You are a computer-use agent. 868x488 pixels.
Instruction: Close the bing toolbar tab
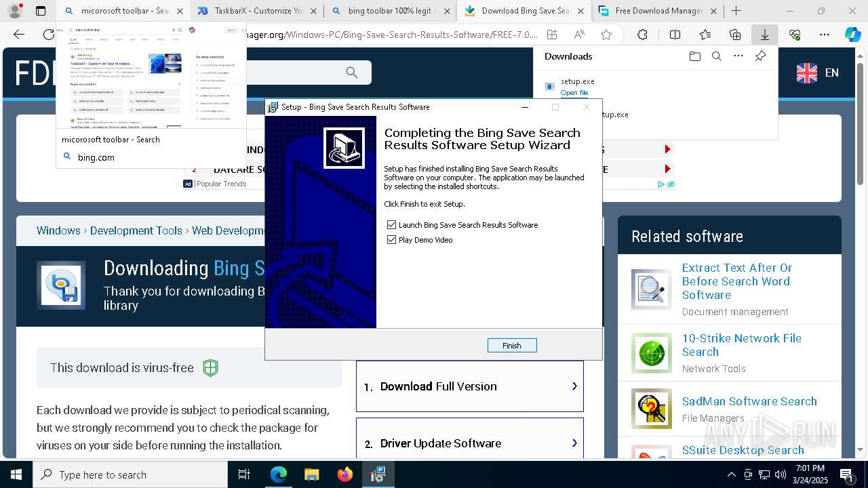447,11
